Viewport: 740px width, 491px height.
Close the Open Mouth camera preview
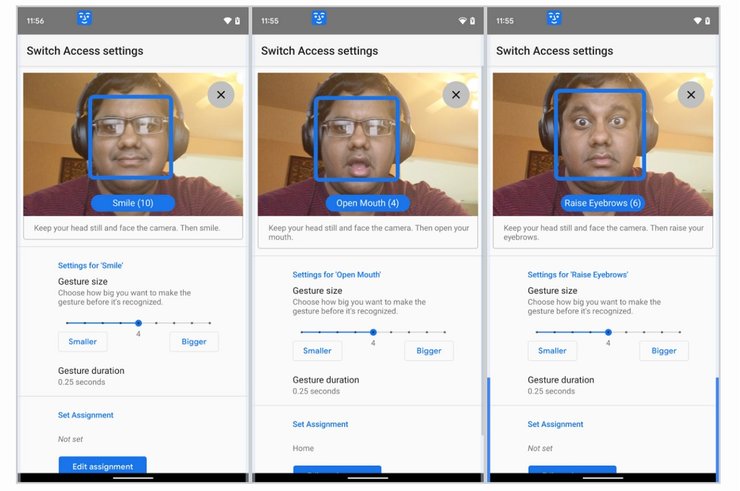tap(456, 95)
